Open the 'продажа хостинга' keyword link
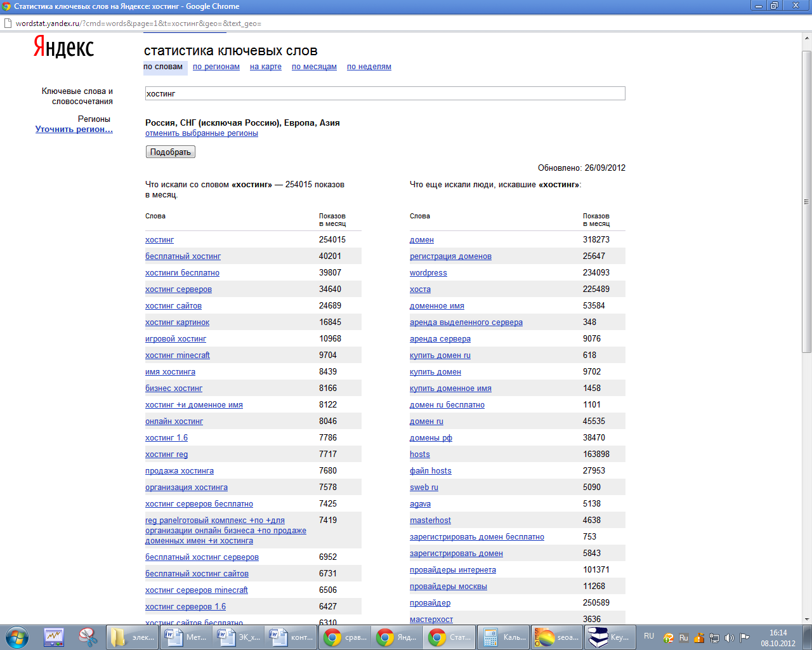 180,471
